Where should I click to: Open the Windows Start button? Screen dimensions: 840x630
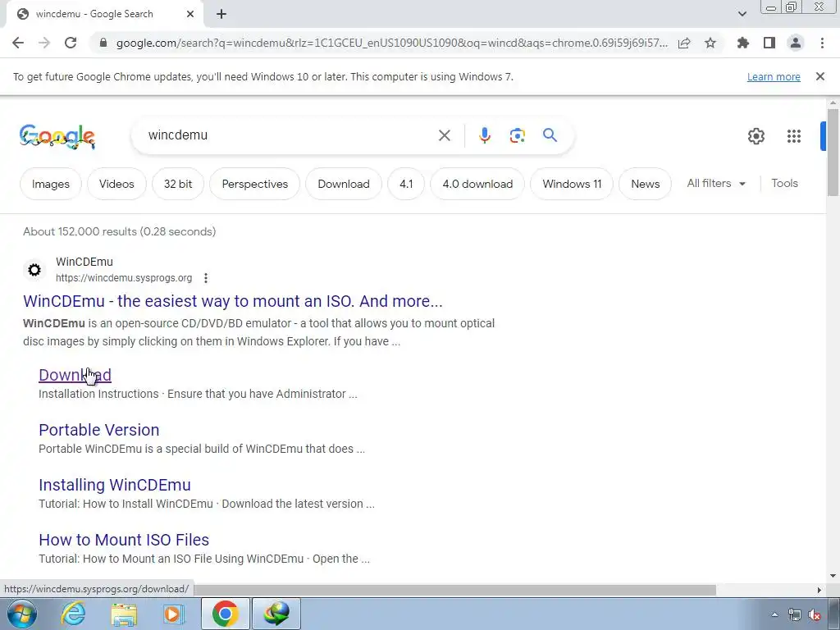[22, 614]
